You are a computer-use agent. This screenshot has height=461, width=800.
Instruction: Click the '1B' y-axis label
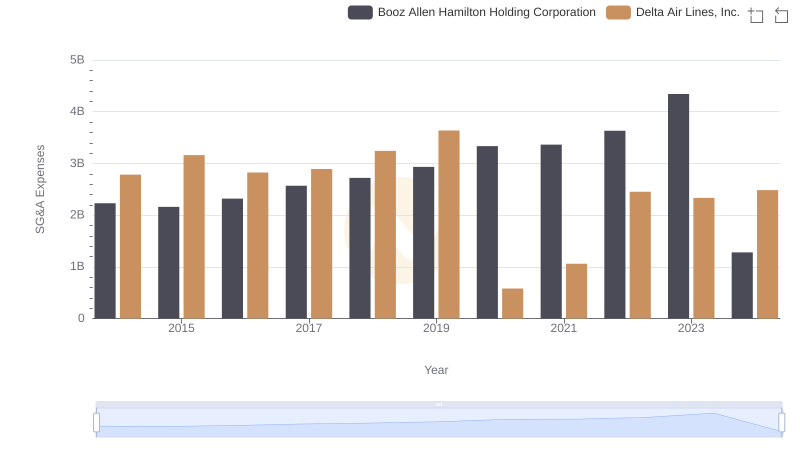point(78,266)
